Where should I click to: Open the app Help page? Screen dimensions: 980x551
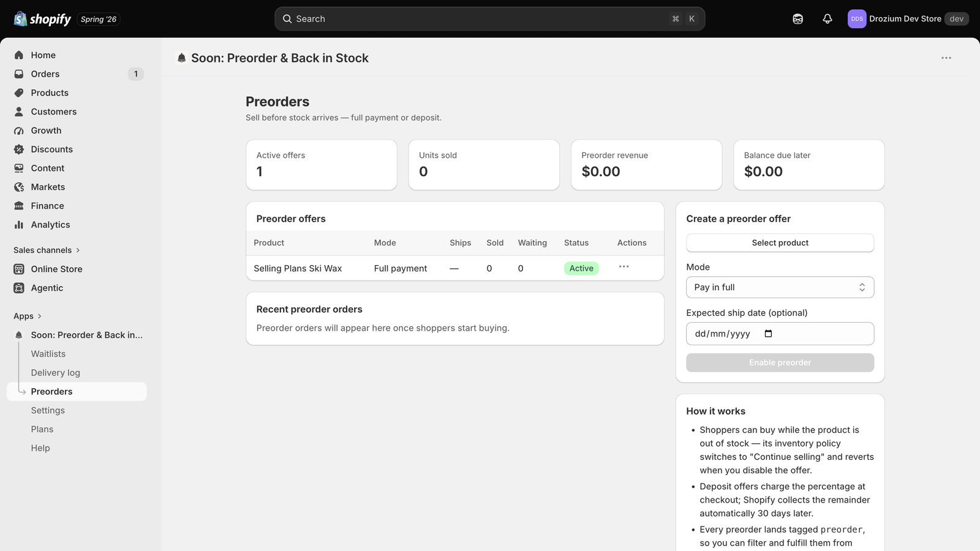click(x=40, y=448)
